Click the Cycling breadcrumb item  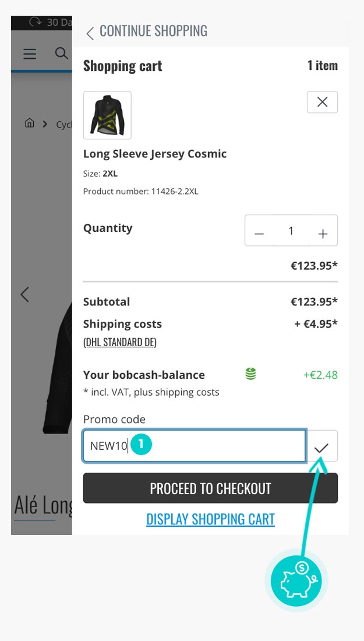pyautogui.click(x=63, y=124)
